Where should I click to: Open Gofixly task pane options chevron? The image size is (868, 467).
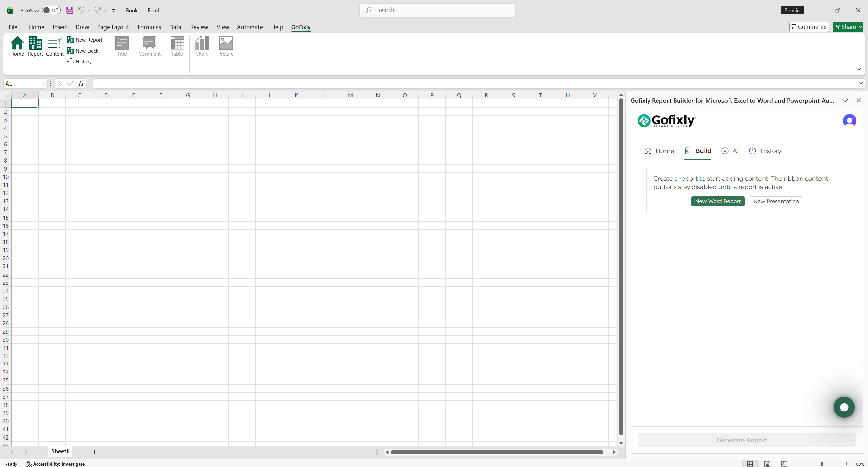845,100
